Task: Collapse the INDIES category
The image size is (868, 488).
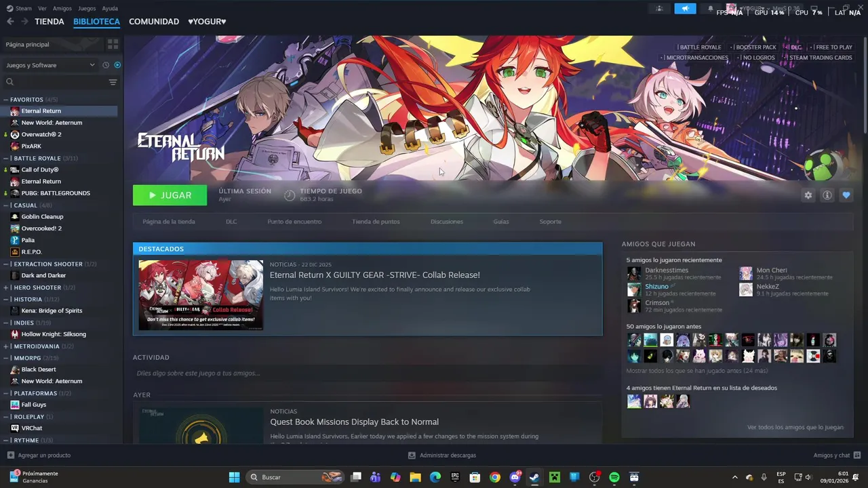Action: click(6, 323)
